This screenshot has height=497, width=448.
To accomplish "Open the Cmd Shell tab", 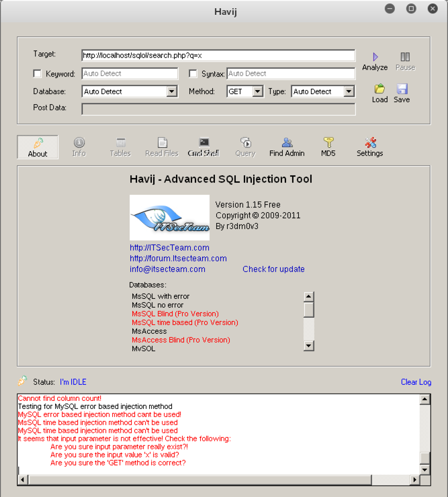I will 204,147.
